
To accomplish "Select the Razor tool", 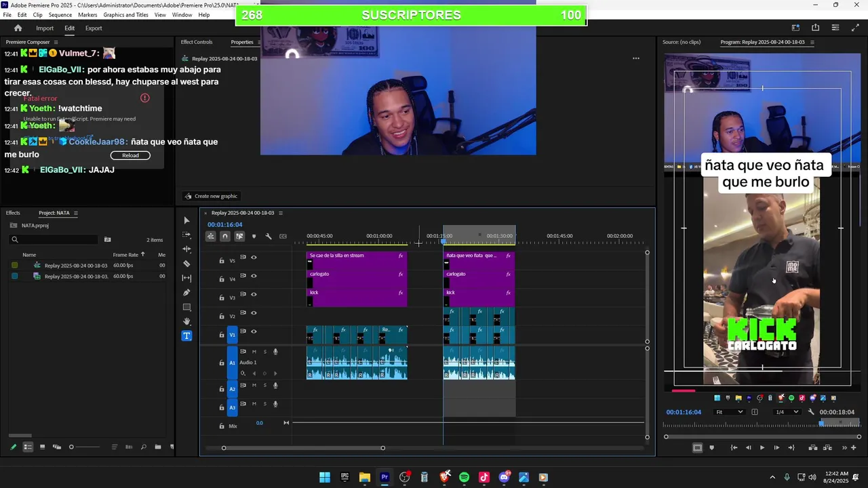I will pos(186,264).
